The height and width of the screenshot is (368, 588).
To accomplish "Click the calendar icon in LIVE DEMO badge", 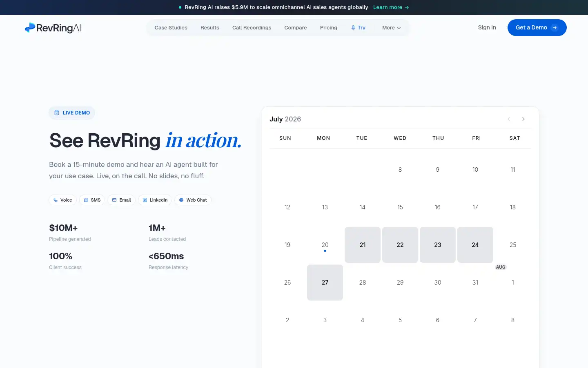I will tap(57, 113).
